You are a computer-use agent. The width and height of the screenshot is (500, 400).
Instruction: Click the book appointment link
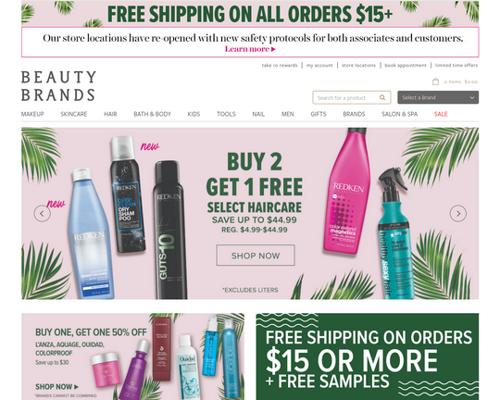(405, 65)
